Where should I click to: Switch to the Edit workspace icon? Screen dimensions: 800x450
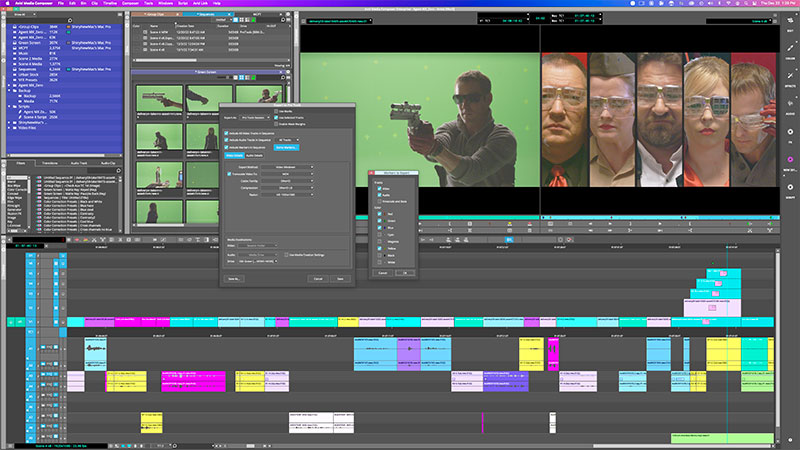pos(790,21)
